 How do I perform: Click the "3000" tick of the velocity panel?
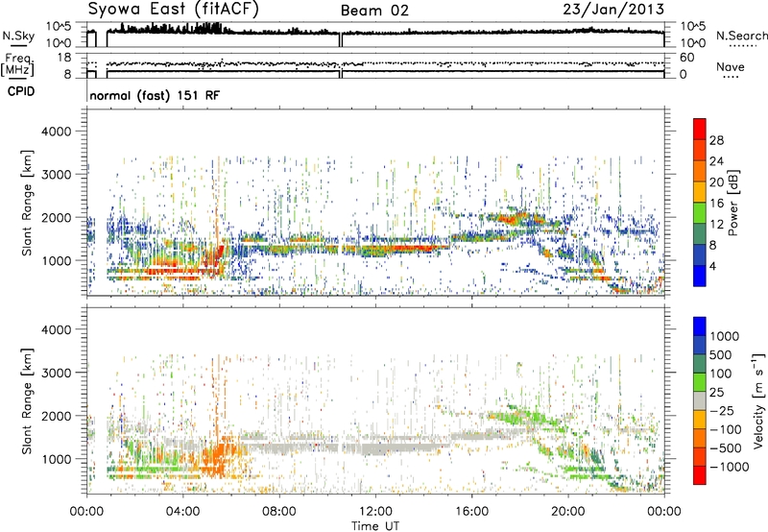tap(56, 373)
